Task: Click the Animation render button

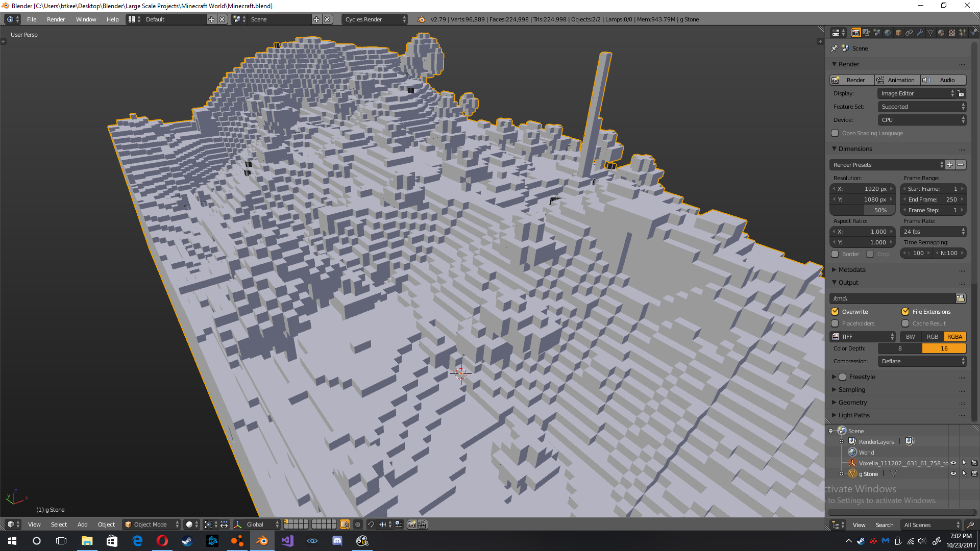Action: (897, 80)
